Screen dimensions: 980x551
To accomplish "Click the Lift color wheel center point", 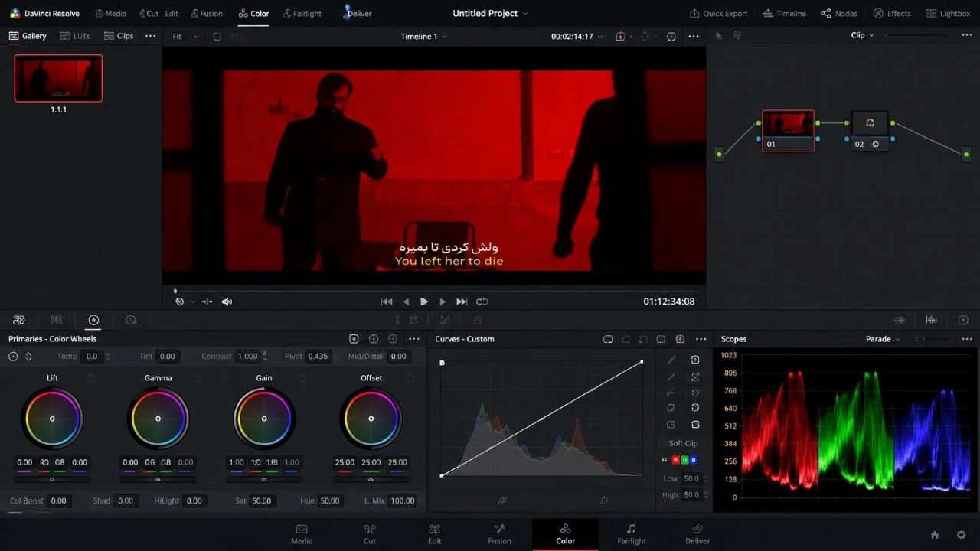I will tap(52, 419).
